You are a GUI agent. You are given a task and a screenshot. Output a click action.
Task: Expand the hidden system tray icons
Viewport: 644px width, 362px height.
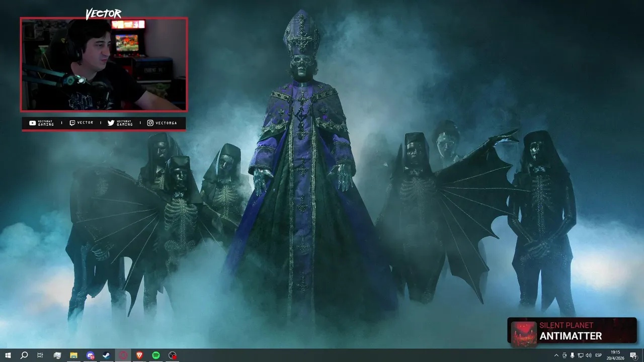556,355
